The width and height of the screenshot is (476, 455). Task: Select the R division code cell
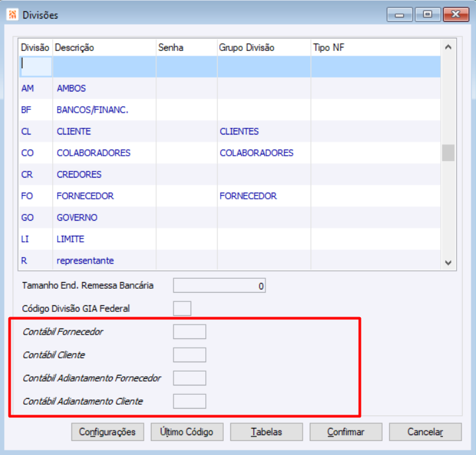[36, 260]
